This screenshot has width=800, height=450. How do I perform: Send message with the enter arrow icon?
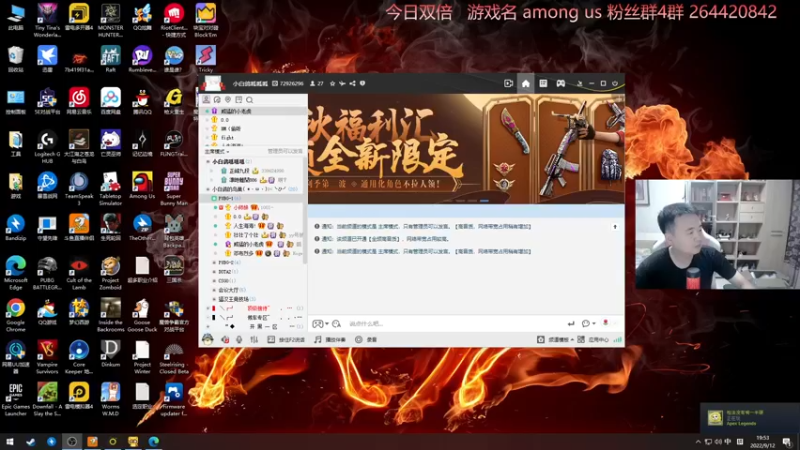pyautogui.click(x=571, y=323)
